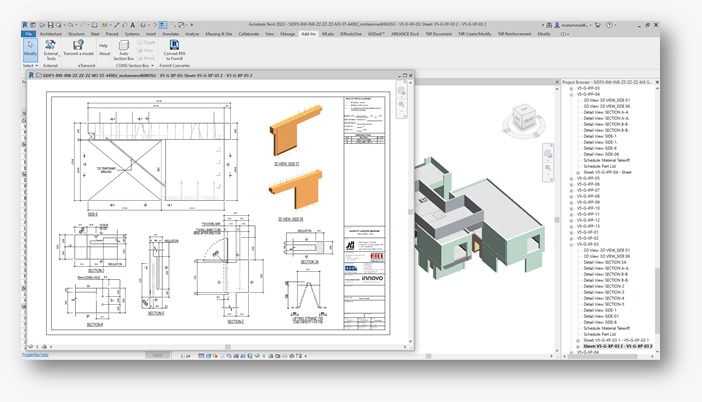The width and height of the screenshot is (702, 402).
Task: Click the zoom icon in the 3D view navigation bar
Action: coord(548,168)
